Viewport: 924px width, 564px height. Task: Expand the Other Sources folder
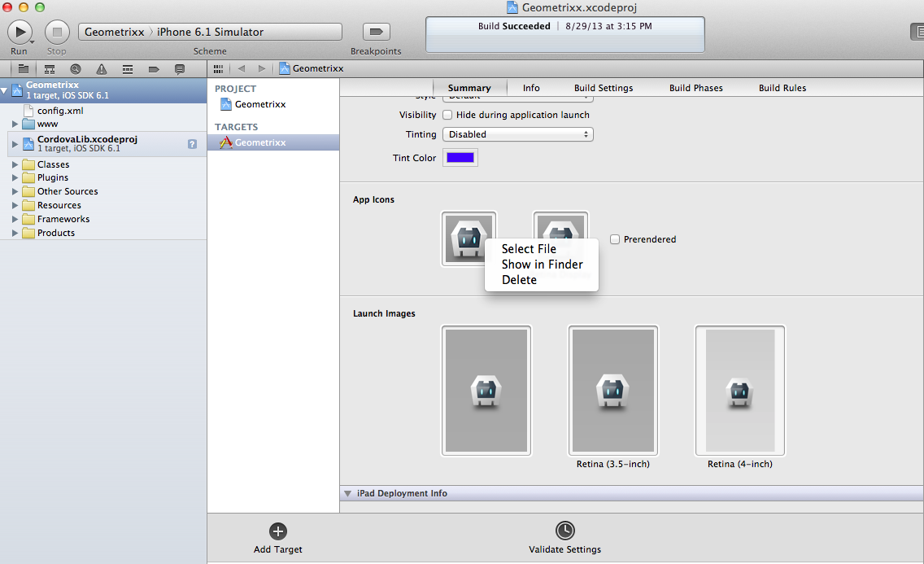tap(15, 191)
